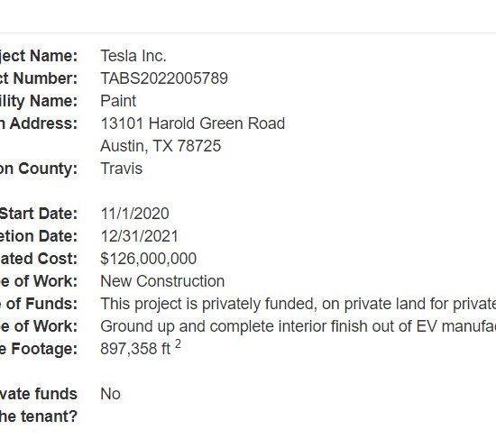Click the No answer for tenant funds

110,394
